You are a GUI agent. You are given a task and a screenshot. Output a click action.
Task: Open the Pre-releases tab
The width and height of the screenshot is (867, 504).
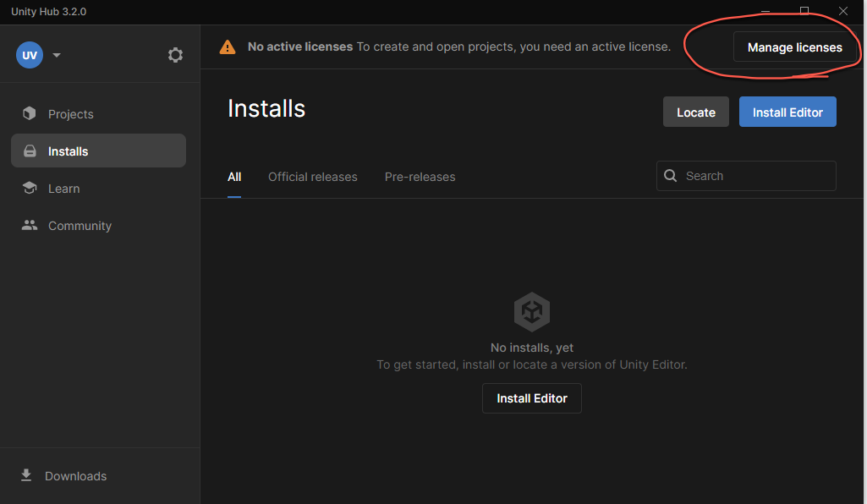click(420, 177)
